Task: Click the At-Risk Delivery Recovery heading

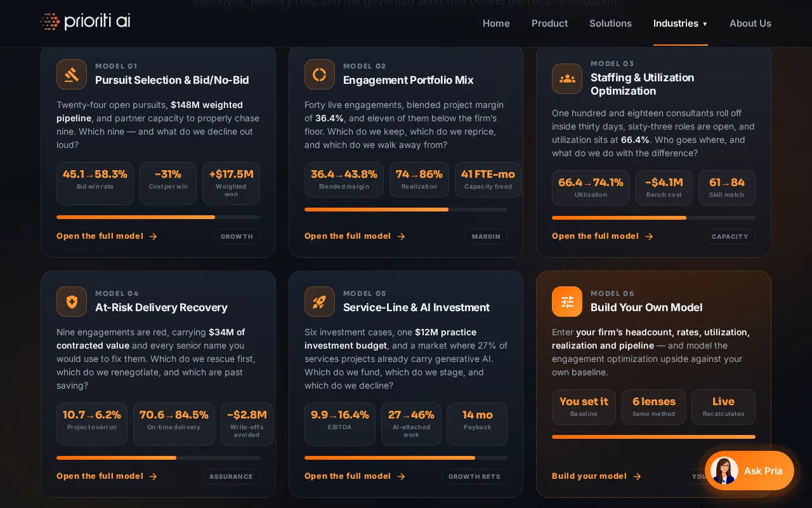Action: click(x=161, y=307)
